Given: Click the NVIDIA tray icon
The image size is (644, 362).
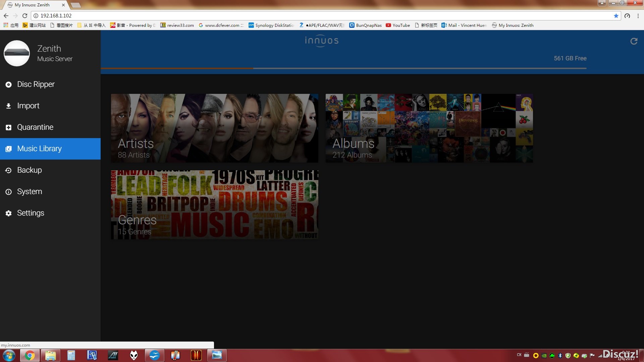Looking at the screenshot, I should 544,355.
